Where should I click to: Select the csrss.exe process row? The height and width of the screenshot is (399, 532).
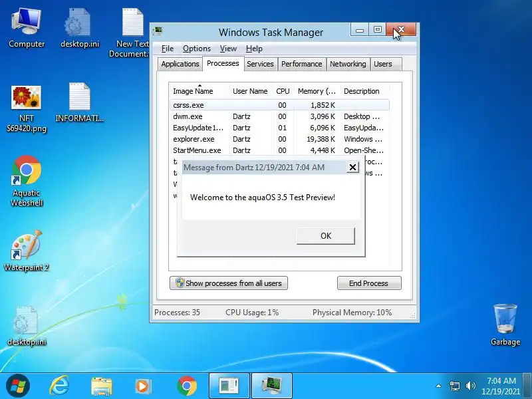(279, 105)
